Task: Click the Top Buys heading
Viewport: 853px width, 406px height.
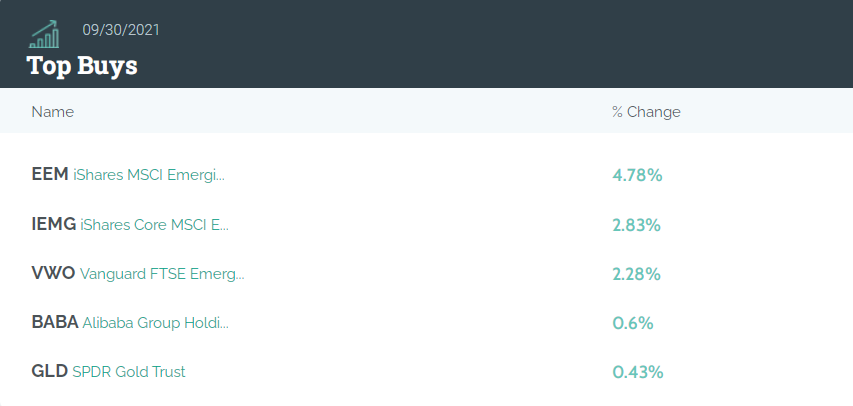Action: tap(82, 66)
